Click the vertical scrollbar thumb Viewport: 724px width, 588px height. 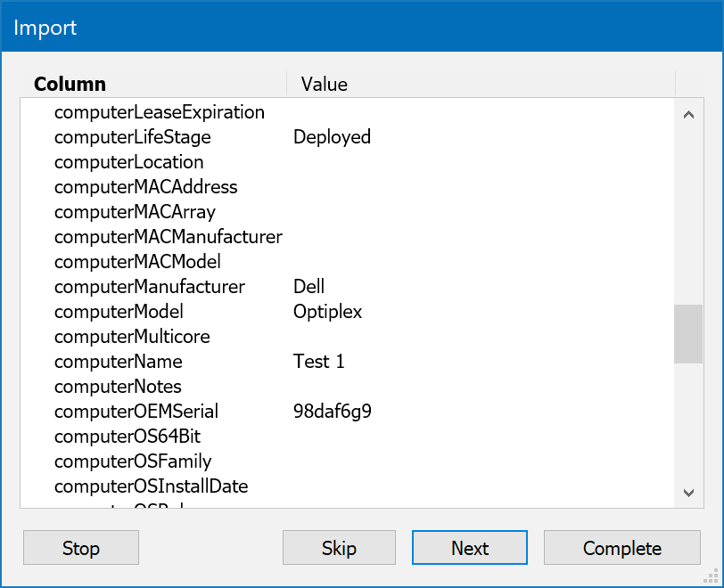[687, 334]
